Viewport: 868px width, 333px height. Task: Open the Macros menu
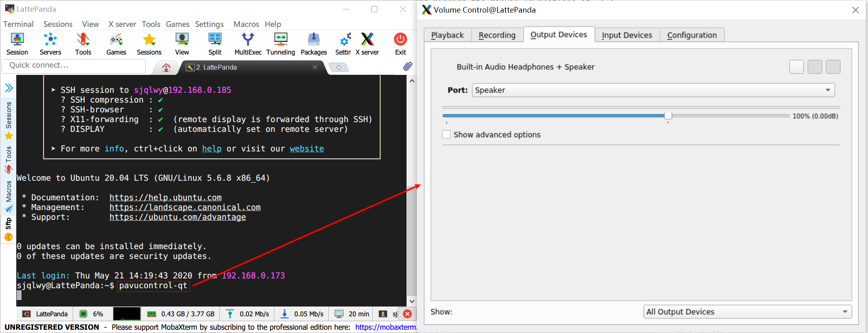(x=246, y=24)
